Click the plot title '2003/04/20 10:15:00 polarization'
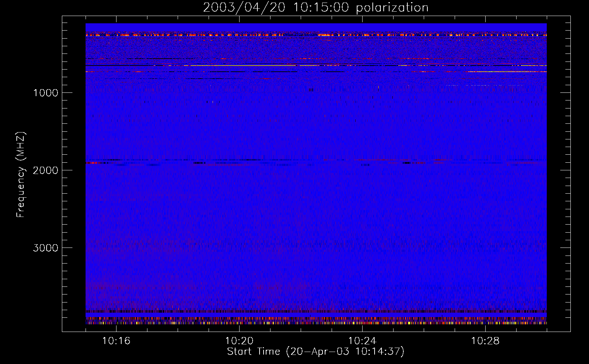This screenshot has height=364, width=589. coord(316,8)
